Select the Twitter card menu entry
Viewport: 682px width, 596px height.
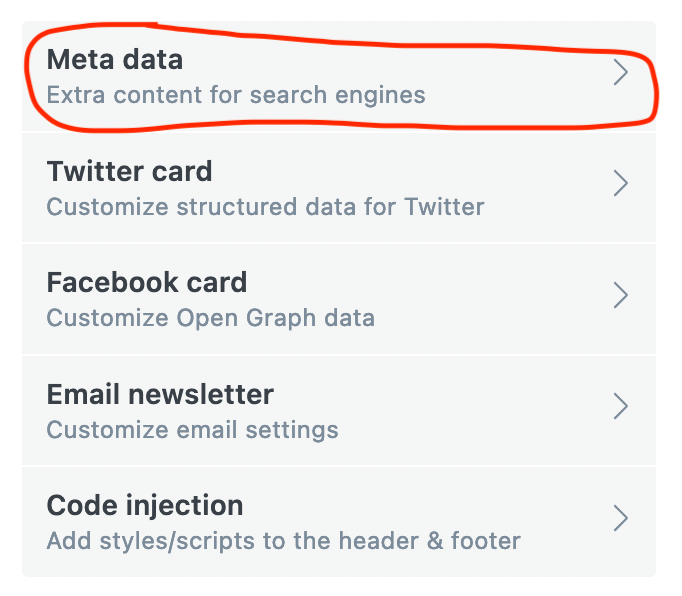[338, 187]
